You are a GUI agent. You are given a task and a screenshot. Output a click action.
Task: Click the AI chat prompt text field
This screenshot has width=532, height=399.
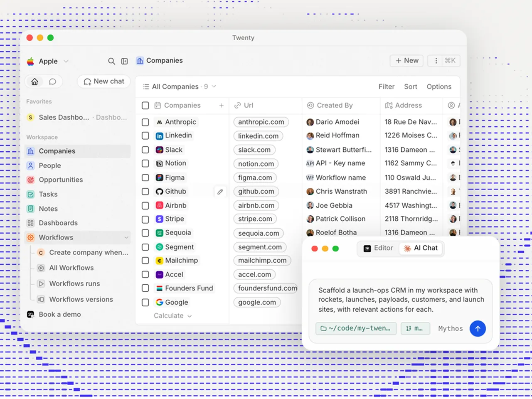pyautogui.click(x=401, y=300)
